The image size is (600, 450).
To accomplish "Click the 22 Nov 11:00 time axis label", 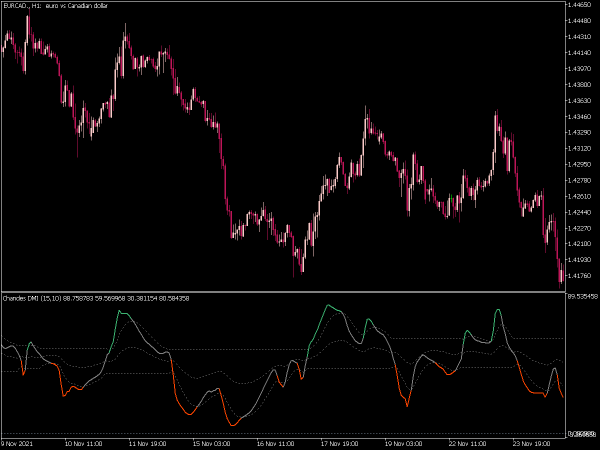I will [x=468, y=444].
